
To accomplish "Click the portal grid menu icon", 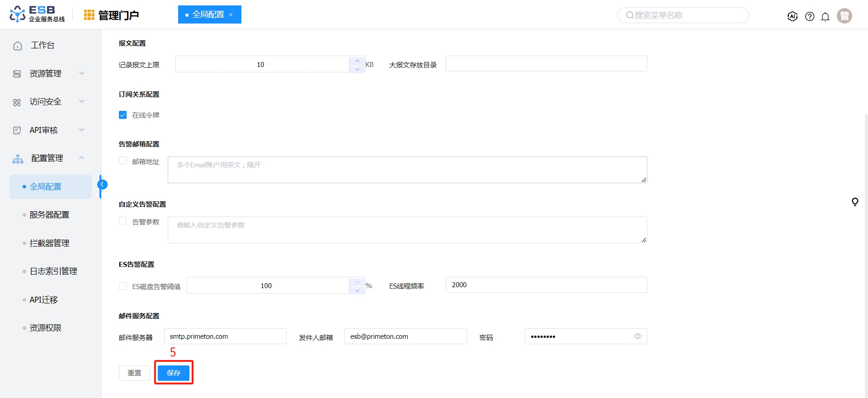I will pos(89,15).
